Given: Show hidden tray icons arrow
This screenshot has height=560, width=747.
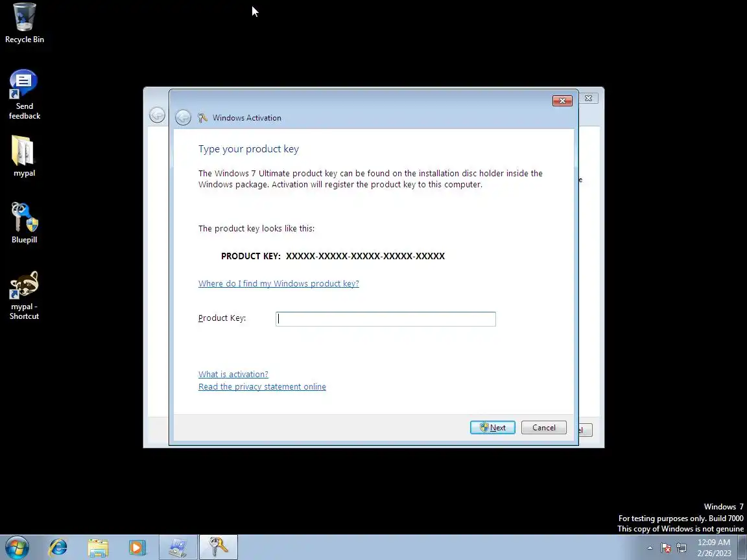Looking at the screenshot, I should pos(650,548).
